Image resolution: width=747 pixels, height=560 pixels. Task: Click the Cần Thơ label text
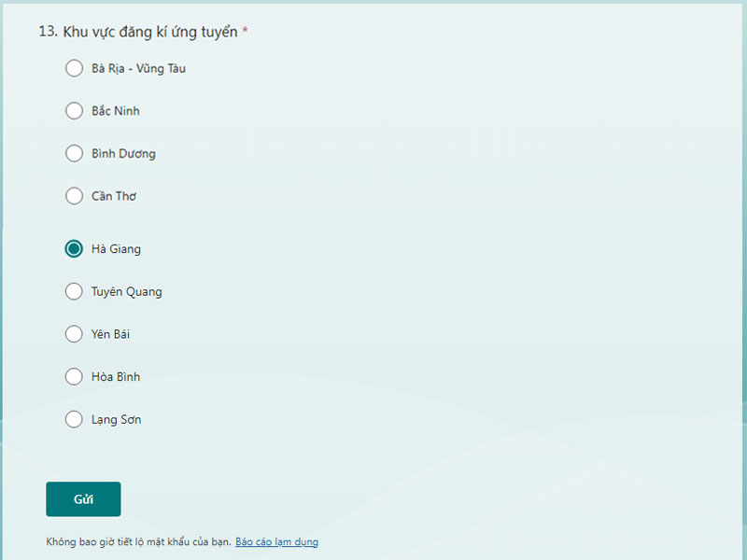point(115,196)
